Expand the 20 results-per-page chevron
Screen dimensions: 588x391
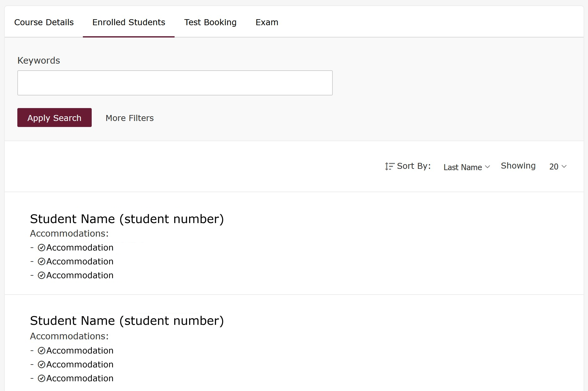pyautogui.click(x=557, y=167)
